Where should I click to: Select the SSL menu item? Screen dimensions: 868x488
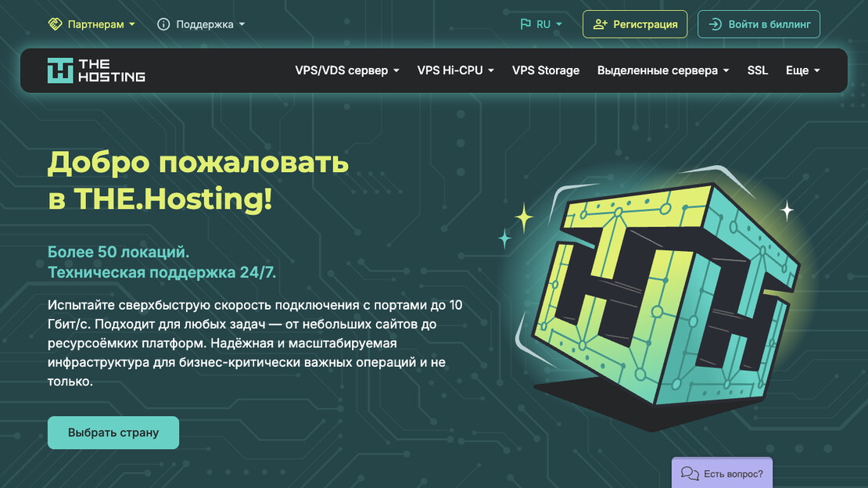click(x=757, y=70)
